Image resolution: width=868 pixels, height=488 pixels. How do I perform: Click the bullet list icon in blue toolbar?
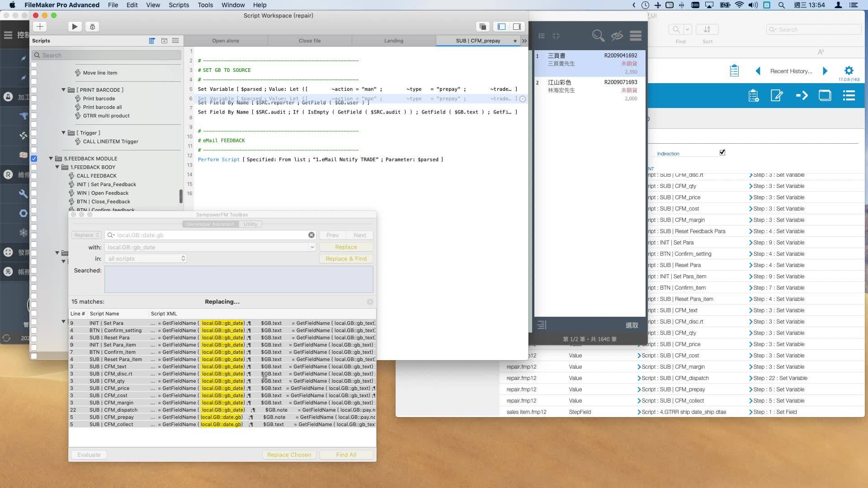[849, 96]
